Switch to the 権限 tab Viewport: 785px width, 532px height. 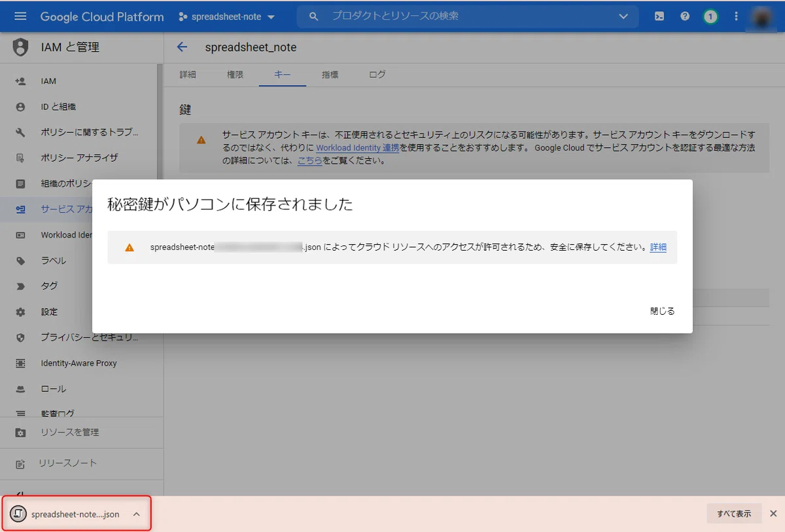235,75
